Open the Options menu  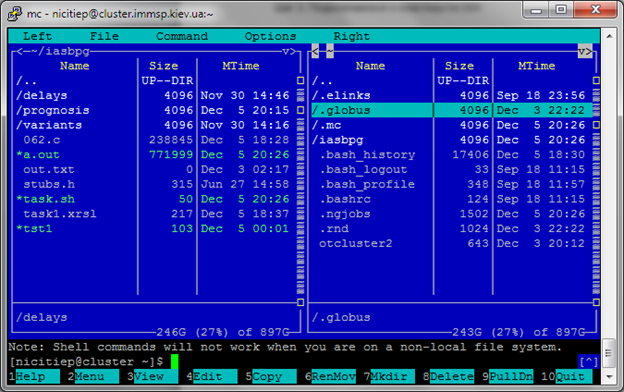(271, 36)
